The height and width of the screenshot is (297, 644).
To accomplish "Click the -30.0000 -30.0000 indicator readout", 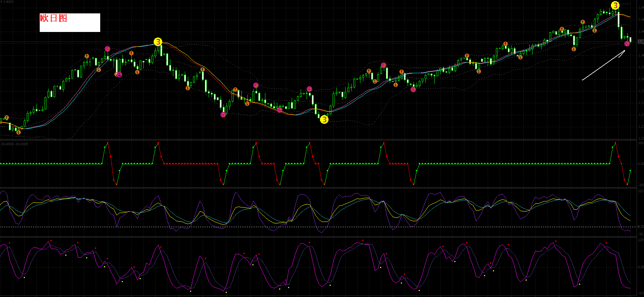I will (14, 144).
